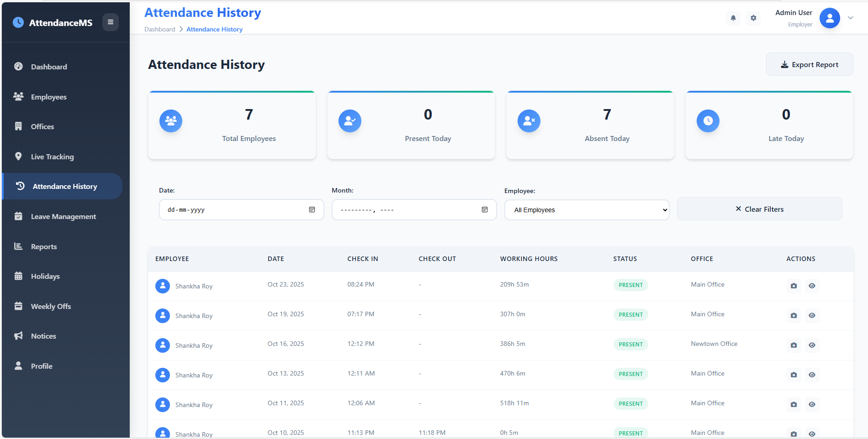Viewport: 868px width, 439px height.
Task: Expand the user profile chevron
Action: 851,18
